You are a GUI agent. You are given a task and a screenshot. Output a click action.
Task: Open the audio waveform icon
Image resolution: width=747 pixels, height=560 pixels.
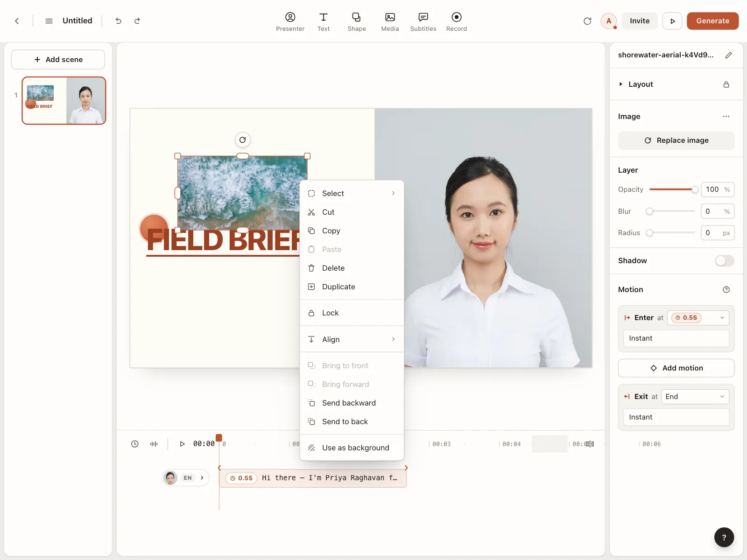(154, 444)
